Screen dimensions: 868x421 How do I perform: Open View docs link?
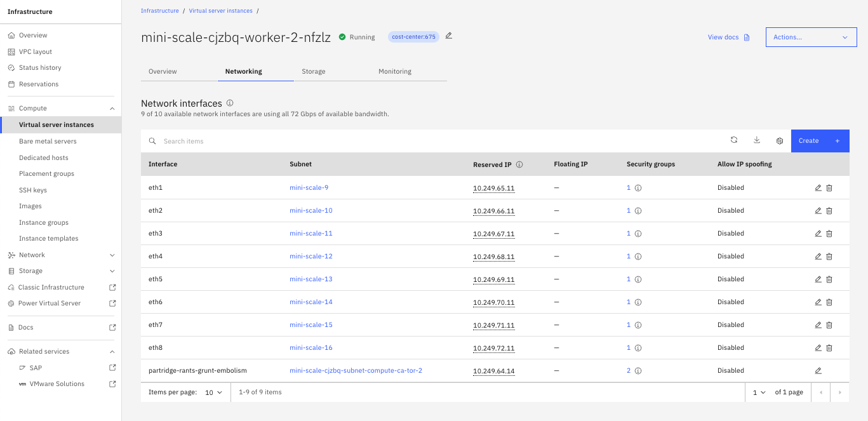point(728,37)
